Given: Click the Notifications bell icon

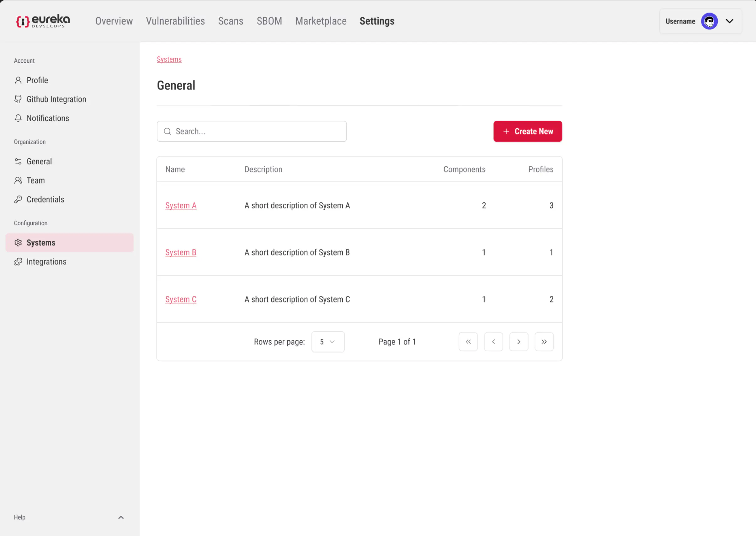Looking at the screenshot, I should 18,118.
